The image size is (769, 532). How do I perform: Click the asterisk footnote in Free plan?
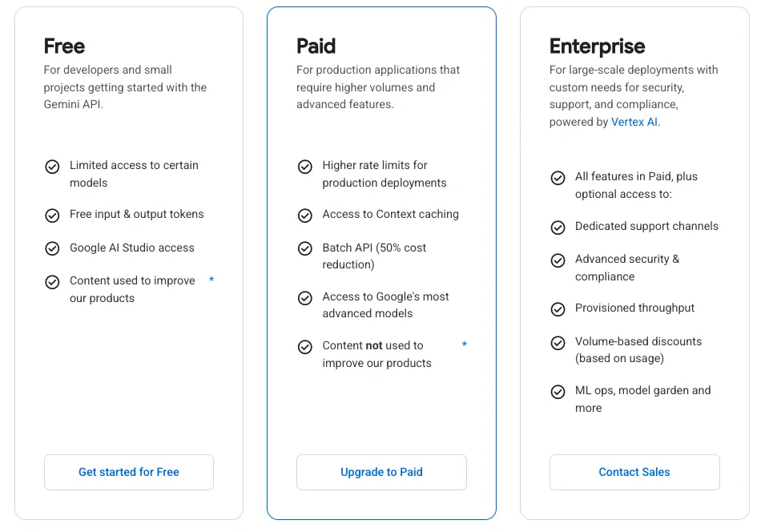pos(211,280)
